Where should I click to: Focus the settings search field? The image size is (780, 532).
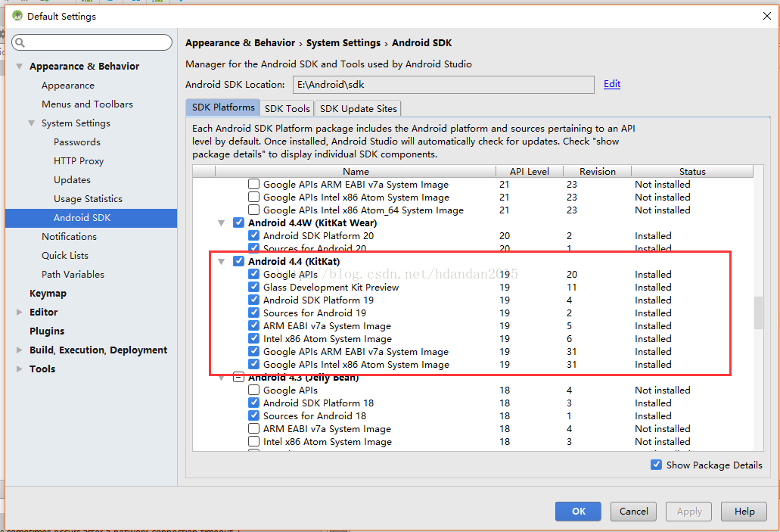point(92,42)
